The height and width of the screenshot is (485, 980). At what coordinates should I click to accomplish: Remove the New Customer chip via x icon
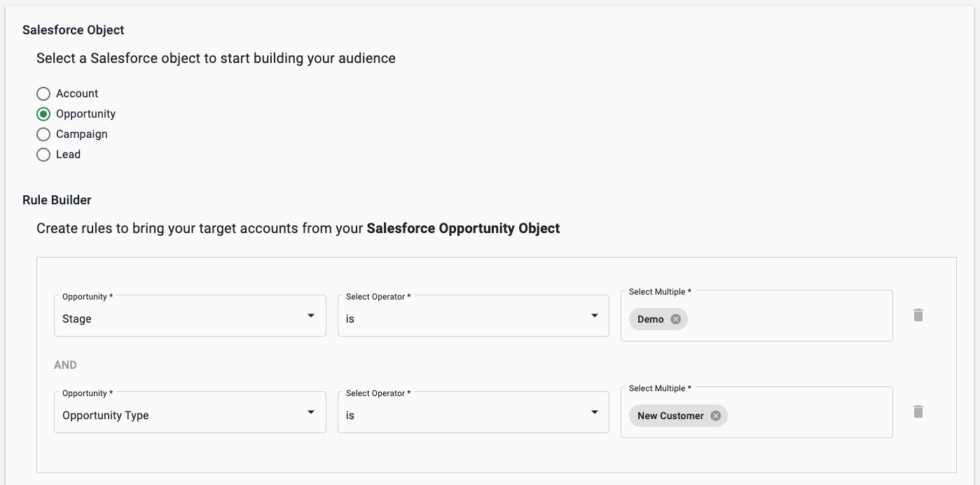tap(715, 416)
